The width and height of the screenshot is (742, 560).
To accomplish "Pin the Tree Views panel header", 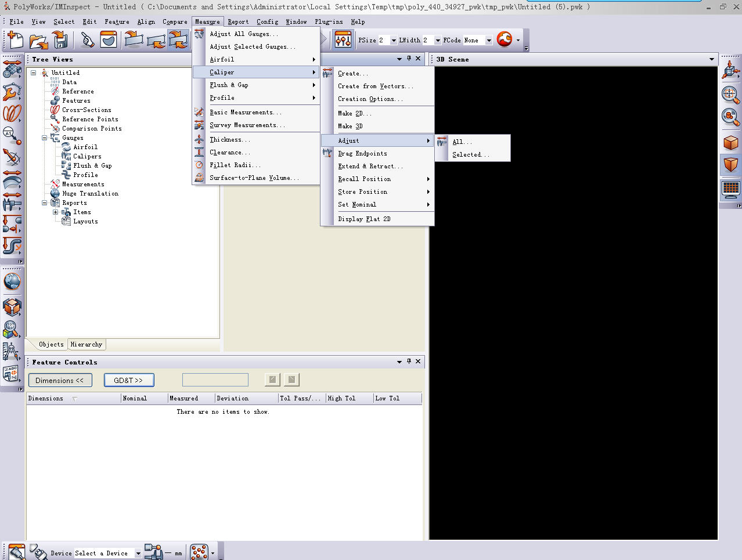I will pyautogui.click(x=409, y=59).
